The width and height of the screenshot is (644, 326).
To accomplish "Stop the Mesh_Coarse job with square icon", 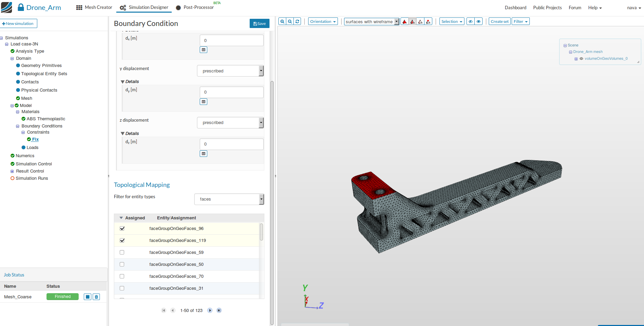I will point(88,297).
